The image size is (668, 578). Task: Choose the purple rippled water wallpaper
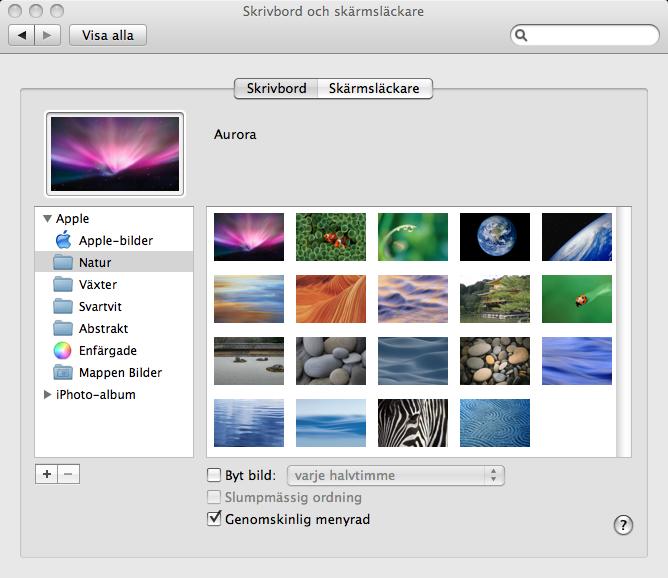point(413,299)
